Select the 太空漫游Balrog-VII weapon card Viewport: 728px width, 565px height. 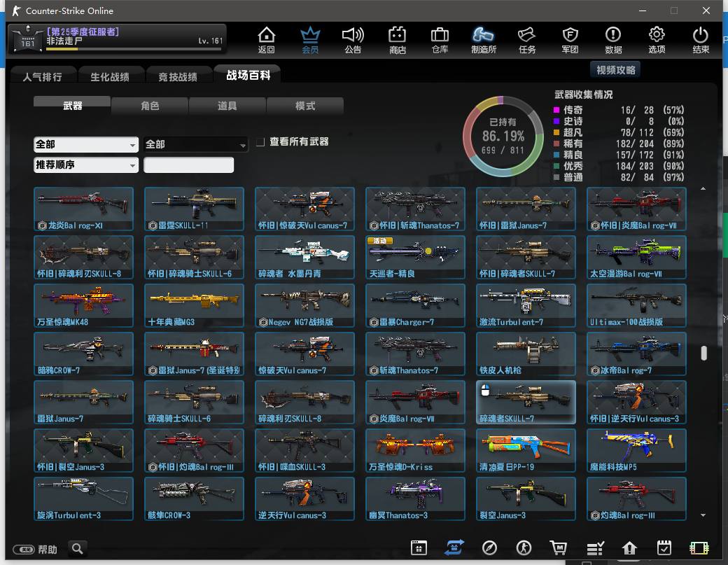pyautogui.click(x=636, y=257)
